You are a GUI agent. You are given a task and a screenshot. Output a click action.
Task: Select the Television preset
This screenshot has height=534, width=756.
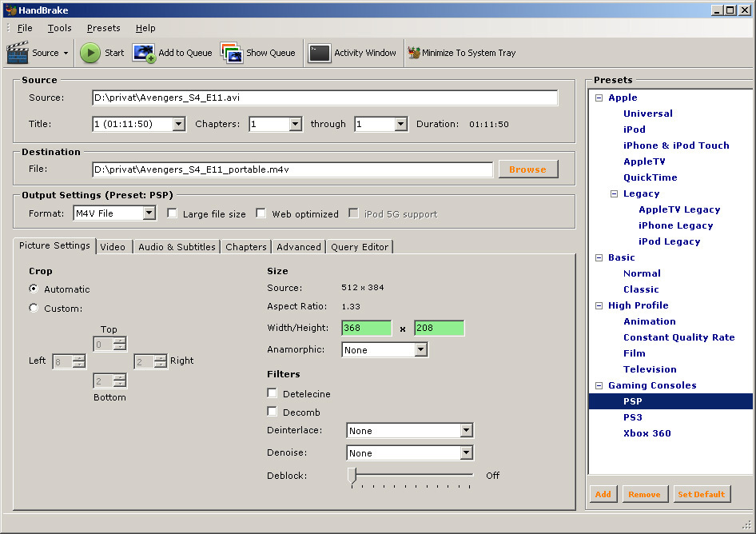pyautogui.click(x=650, y=369)
